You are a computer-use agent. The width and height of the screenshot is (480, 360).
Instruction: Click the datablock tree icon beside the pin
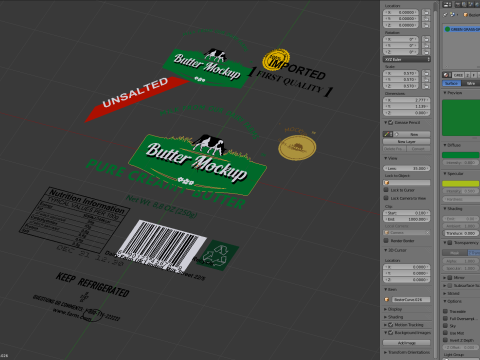pyautogui.click(x=452, y=15)
